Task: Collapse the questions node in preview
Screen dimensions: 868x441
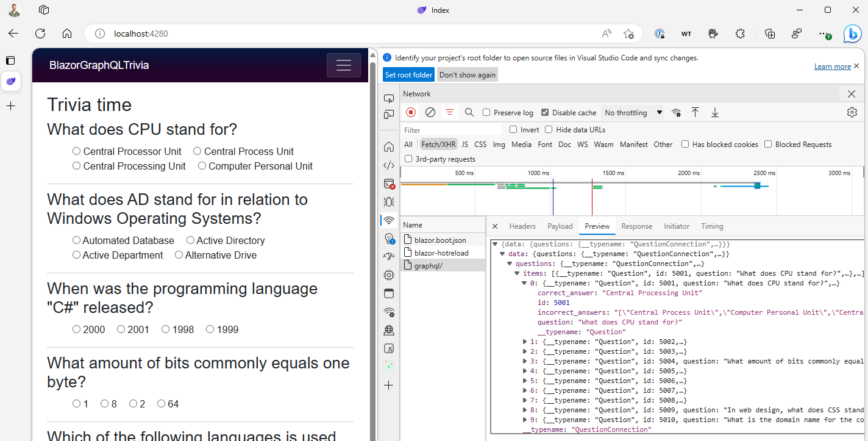Action: point(510,264)
